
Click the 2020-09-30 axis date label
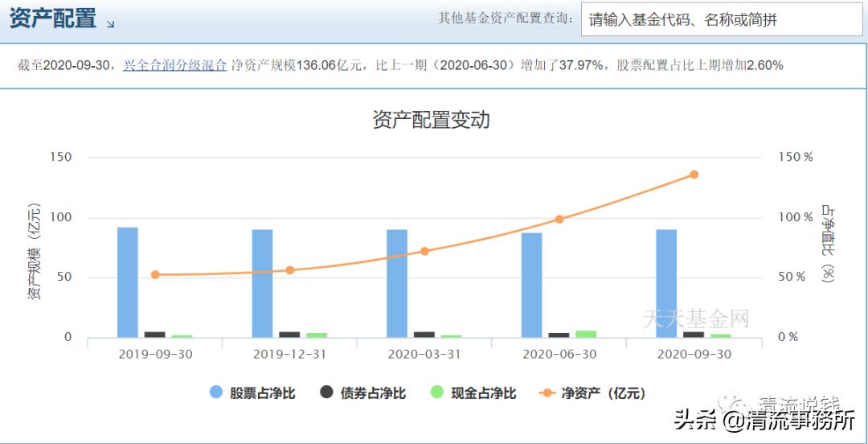(x=694, y=355)
